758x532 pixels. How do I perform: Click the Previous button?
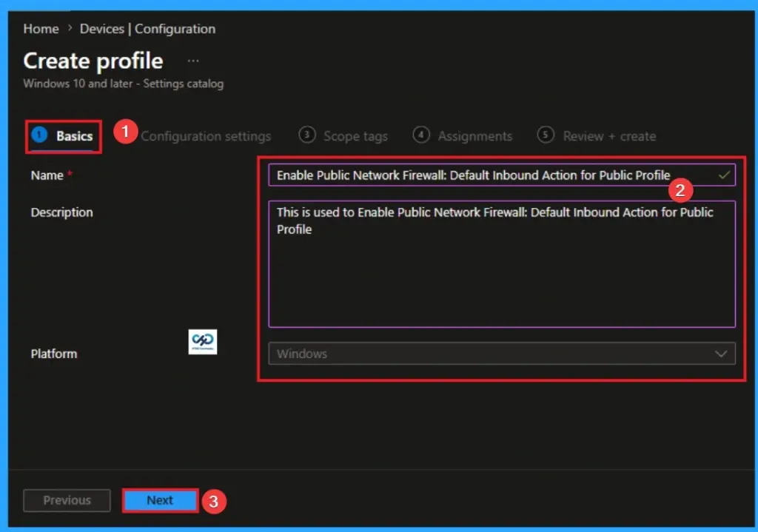(x=66, y=500)
